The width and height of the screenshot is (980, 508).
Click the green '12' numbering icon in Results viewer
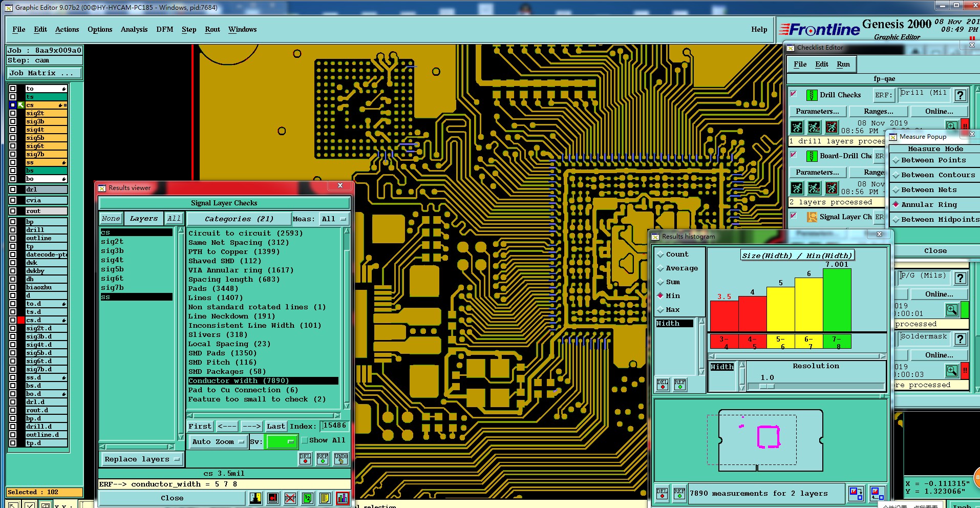308,498
